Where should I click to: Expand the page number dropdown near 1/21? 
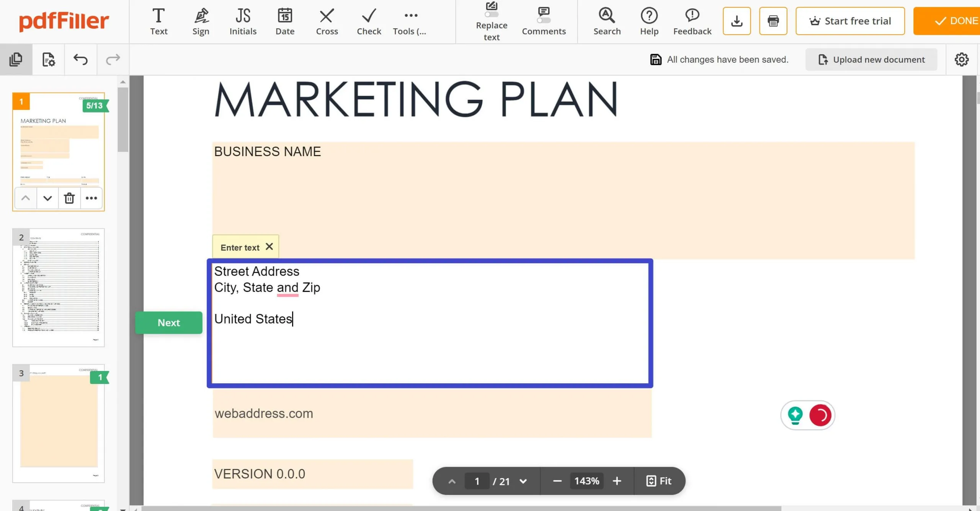(x=523, y=481)
